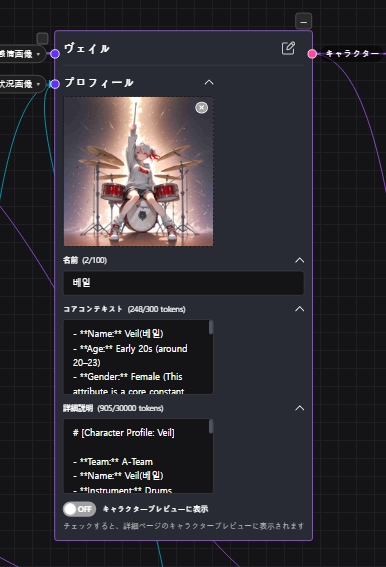Select the purple input port beside プロフィール

(55, 84)
